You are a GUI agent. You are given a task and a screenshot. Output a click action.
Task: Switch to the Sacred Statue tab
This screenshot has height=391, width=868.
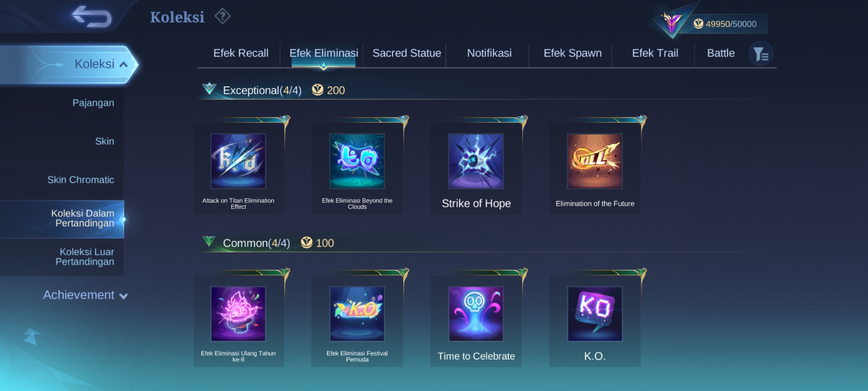pyautogui.click(x=407, y=53)
